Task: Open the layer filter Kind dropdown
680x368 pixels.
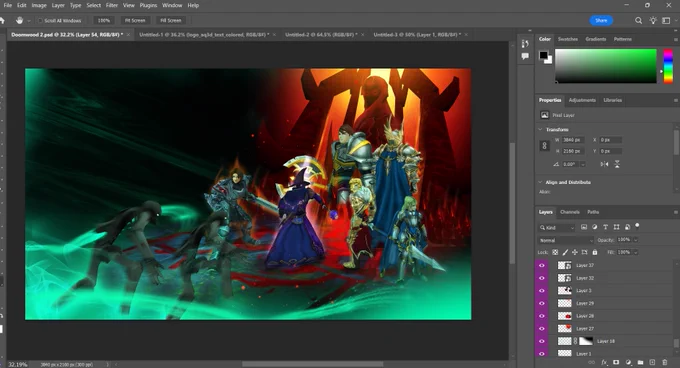Action: [557, 228]
